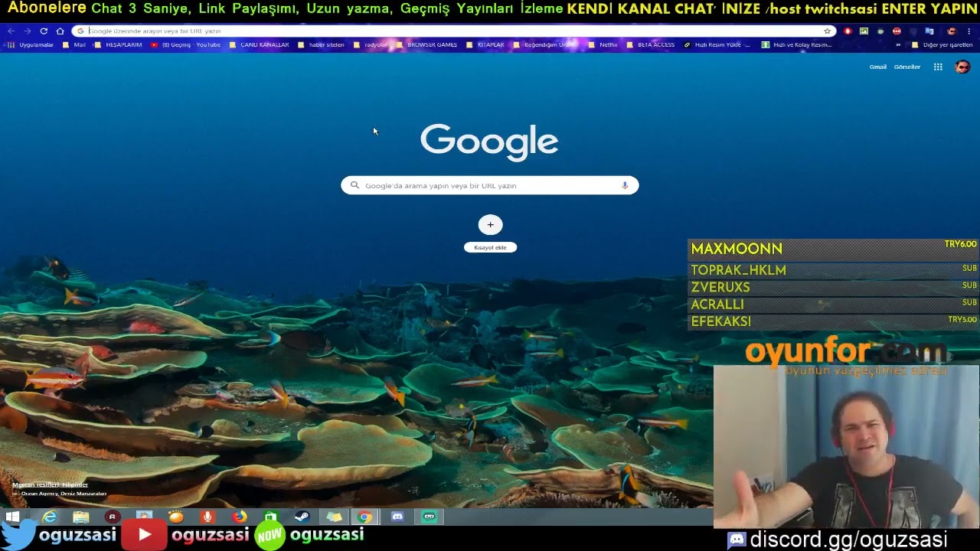Switch to Chrome on the taskbar
Screen dimensions: 980x551
[x=365, y=517]
